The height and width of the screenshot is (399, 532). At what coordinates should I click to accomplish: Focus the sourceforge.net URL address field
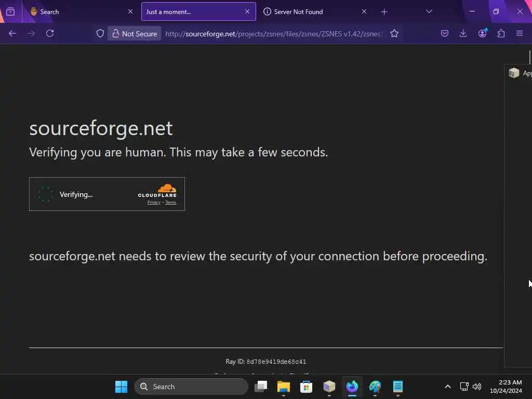point(273,34)
